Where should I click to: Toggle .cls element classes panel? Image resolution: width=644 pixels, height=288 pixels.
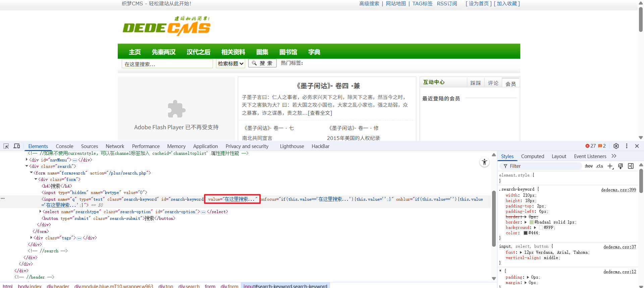[599, 166]
